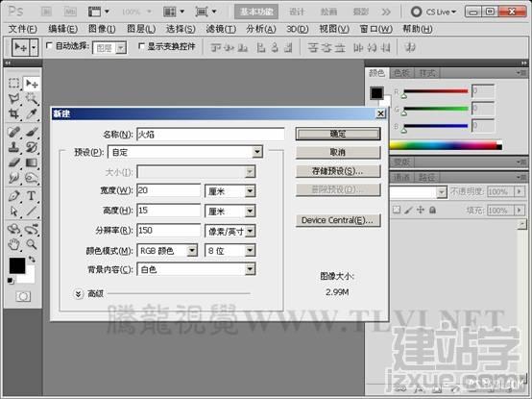The image size is (532, 399).
Task: Select the Rectangular Marquee tool
Action: [x=13, y=84]
